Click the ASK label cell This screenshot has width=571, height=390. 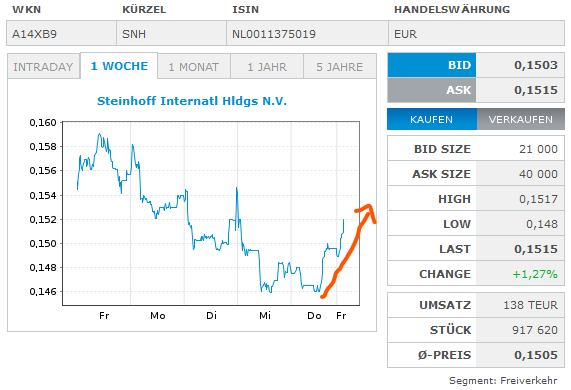[x=432, y=90]
